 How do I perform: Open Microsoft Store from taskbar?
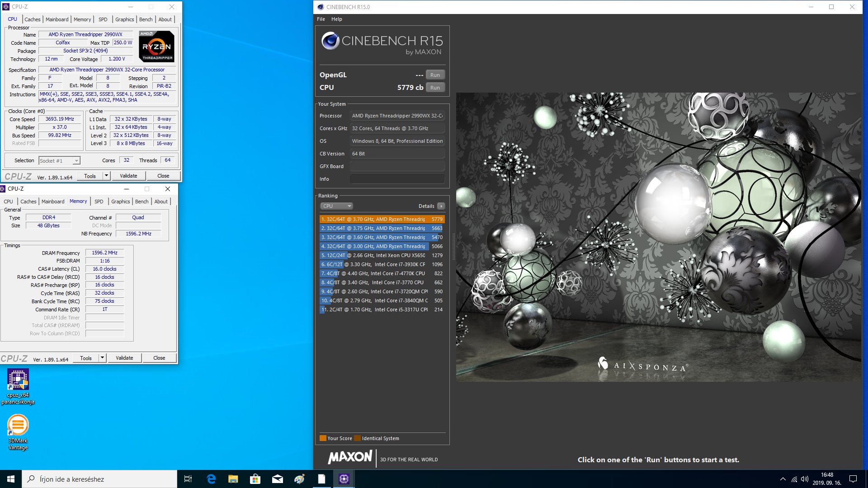(x=255, y=479)
